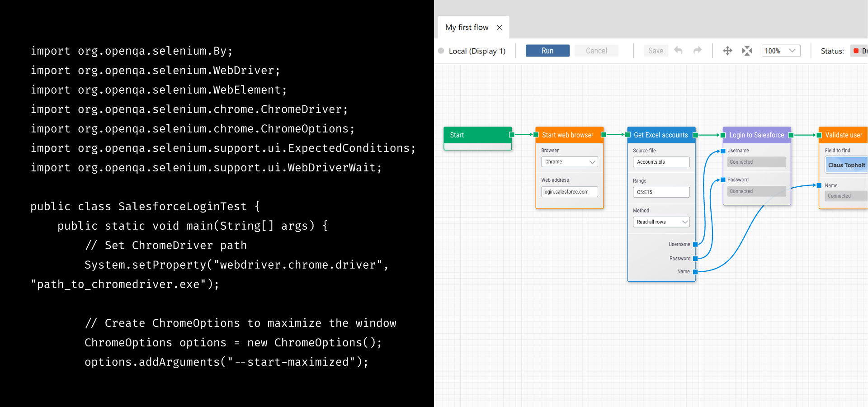Click the undo icon in the toolbar
The image size is (868, 407).
pyautogui.click(x=678, y=51)
